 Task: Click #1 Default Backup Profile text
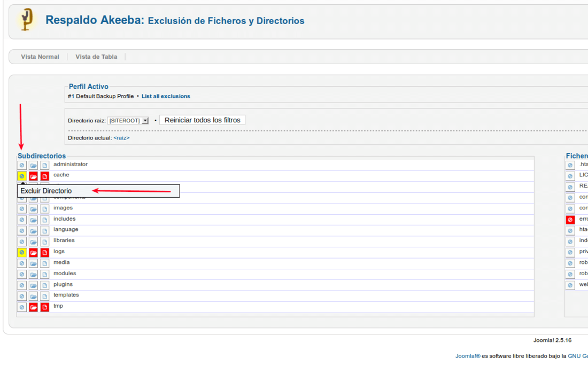tap(100, 96)
